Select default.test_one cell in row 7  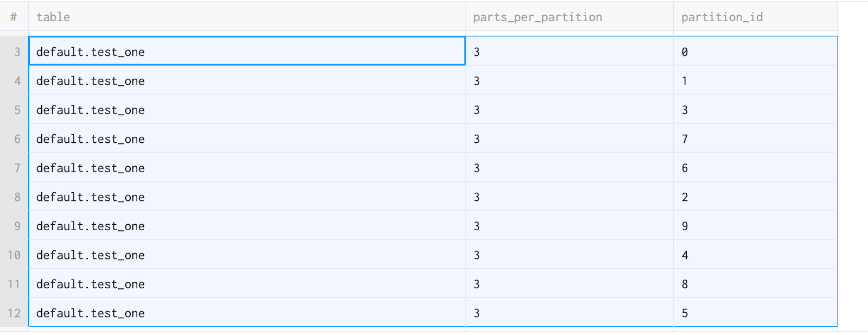pyautogui.click(x=247, y=168)
